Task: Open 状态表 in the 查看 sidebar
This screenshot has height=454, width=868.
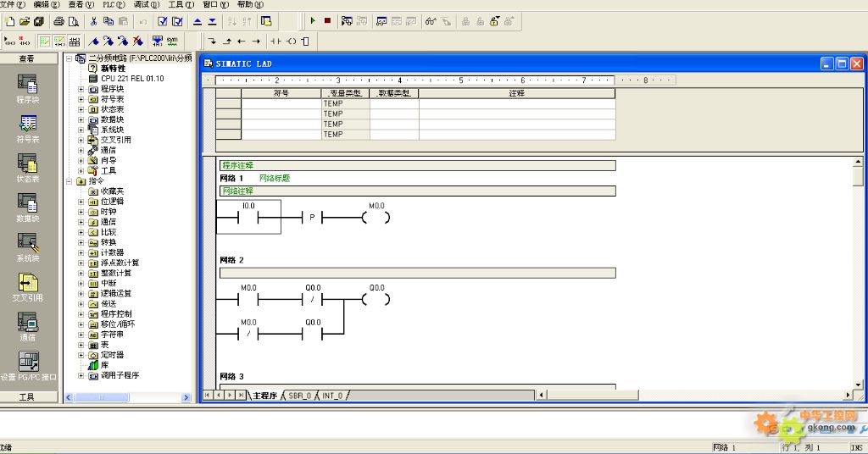Action: tap(27, 168)
